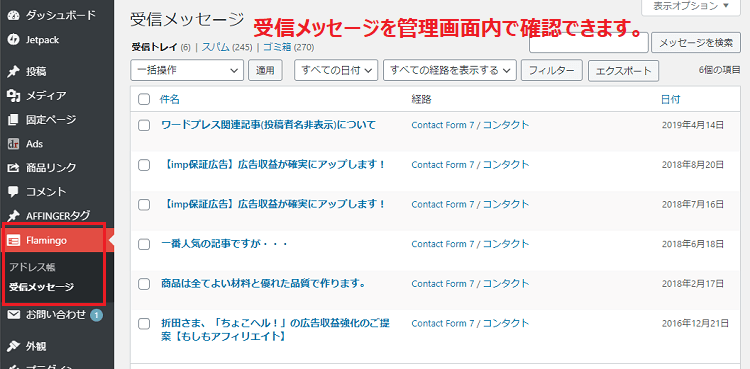Click Contact Form 7 / コンタクト in 2019年4月14日 row
750x369 pixels.
click(470, 125)
